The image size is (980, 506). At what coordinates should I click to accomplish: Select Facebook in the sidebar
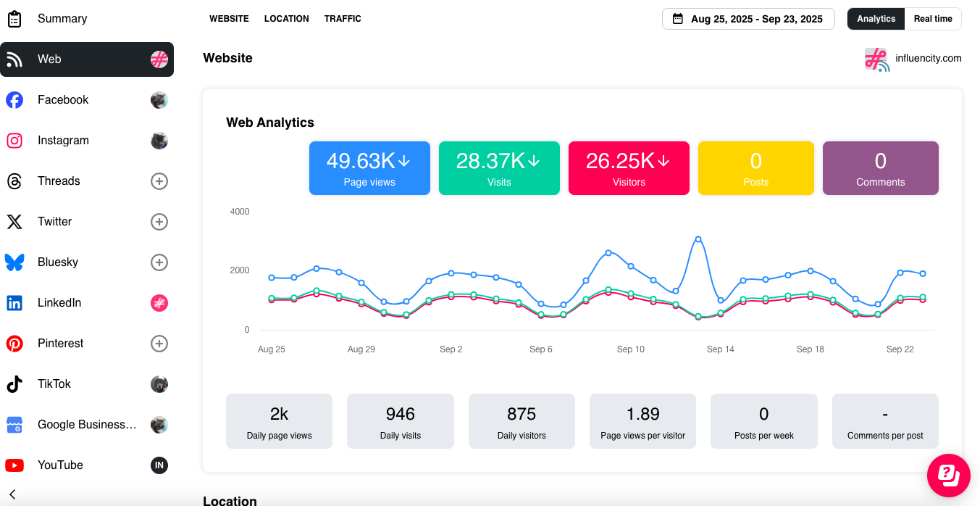tap(87, 100)
